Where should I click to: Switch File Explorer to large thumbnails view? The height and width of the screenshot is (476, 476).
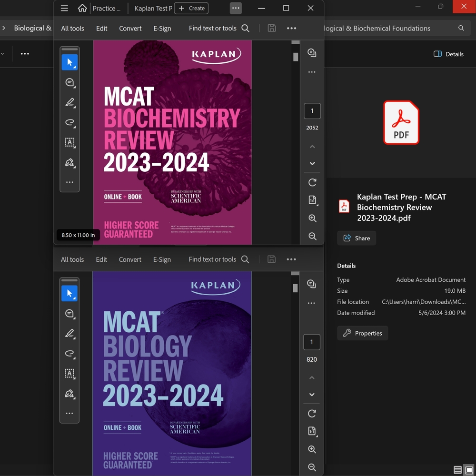tap(469, 470)
